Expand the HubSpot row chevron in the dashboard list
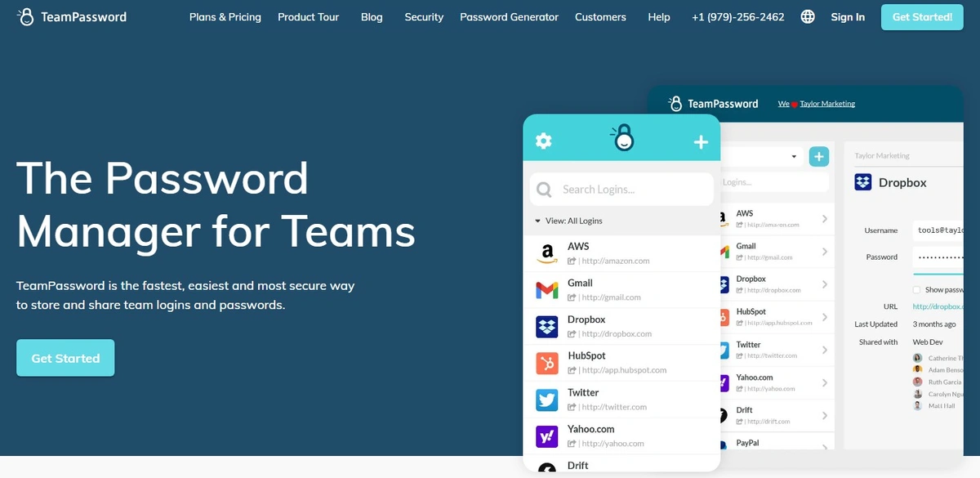The width and height of the screenshot is (980, 478). [824, 317]
